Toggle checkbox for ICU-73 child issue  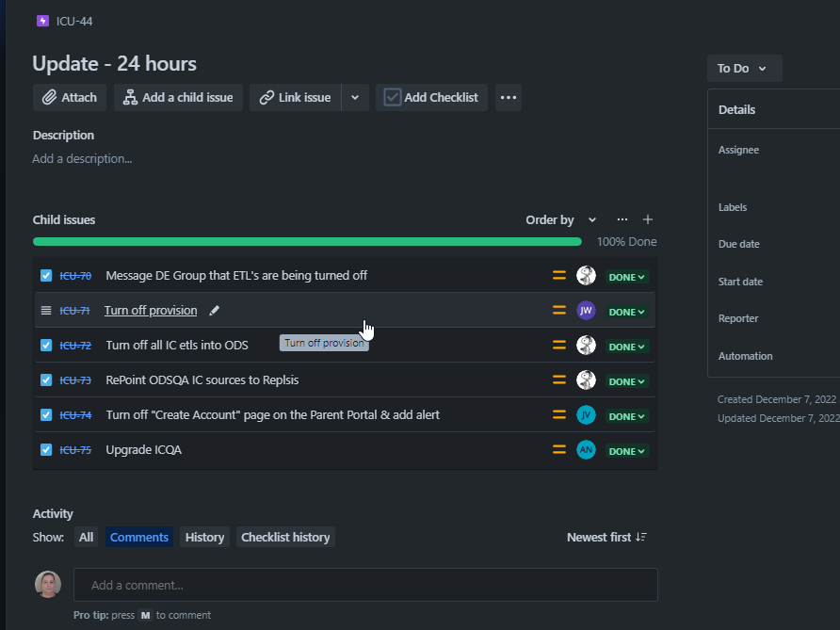click(x=46, y=380)
